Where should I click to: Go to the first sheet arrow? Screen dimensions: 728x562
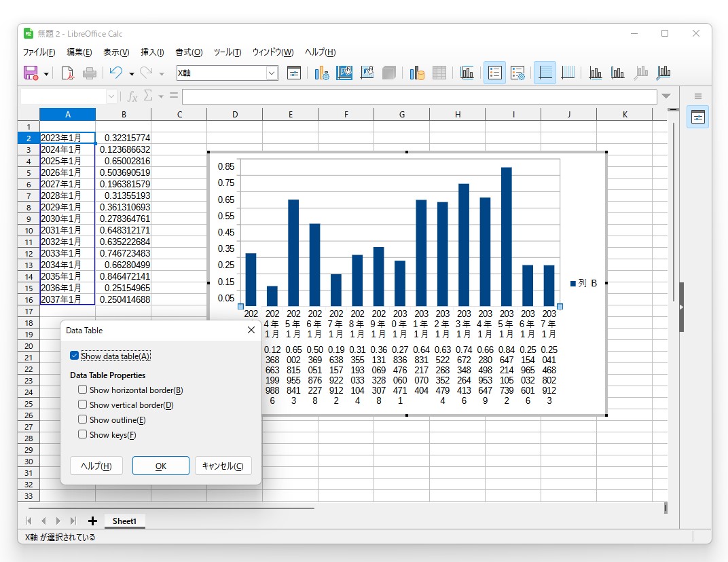tap(29, 521)
